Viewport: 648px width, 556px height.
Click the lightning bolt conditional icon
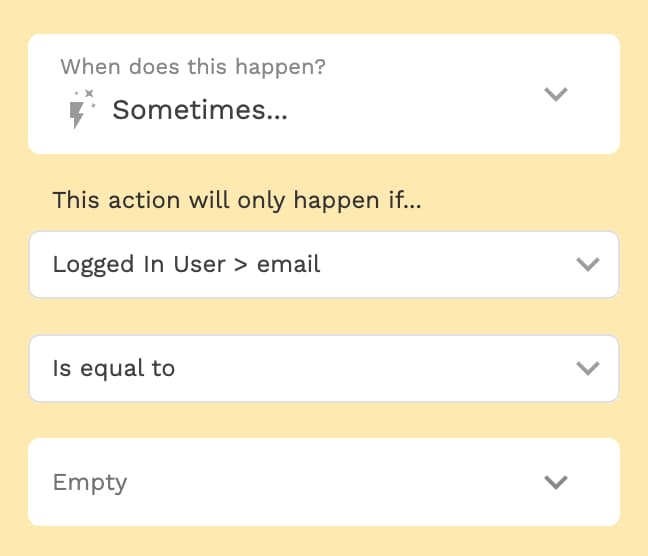click(77, 115)
